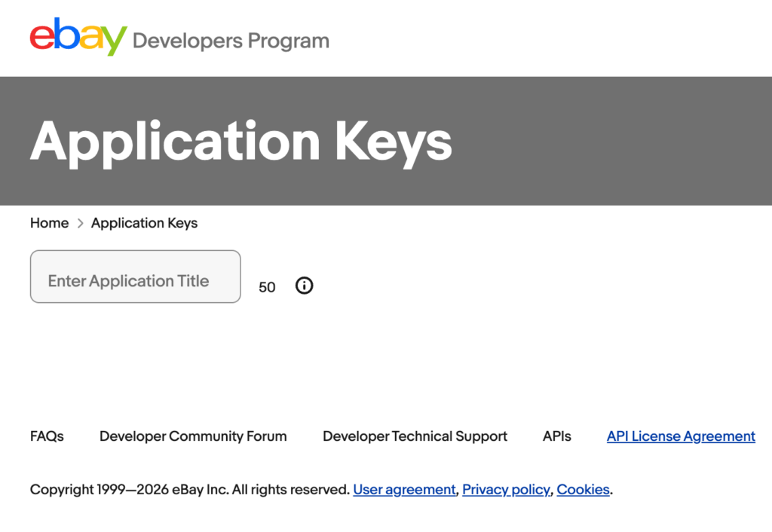Click the 50 character counter
Screen dimensions: 772x532
click(267, 287)
